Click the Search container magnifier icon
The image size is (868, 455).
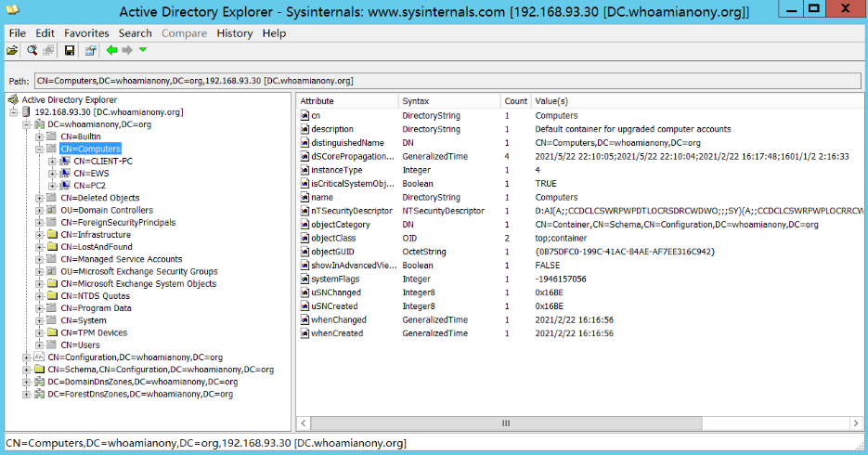click(x=32, y=50)
